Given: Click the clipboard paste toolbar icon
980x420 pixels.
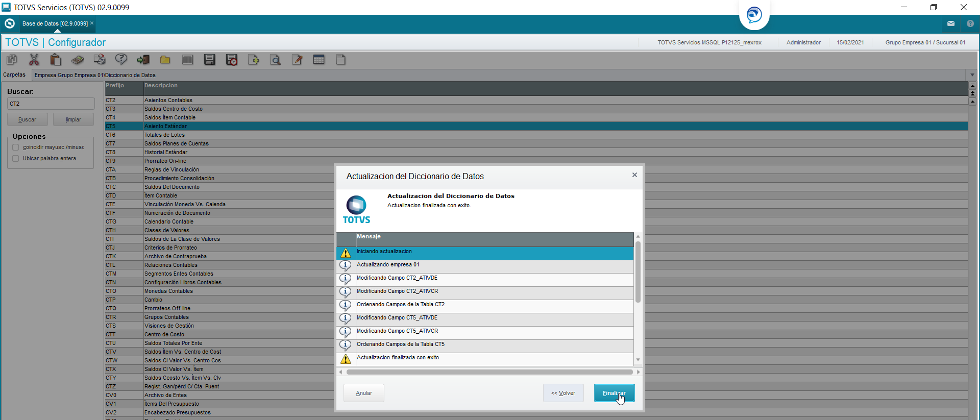Looking at the screenshot, I should tap(56, 60).
